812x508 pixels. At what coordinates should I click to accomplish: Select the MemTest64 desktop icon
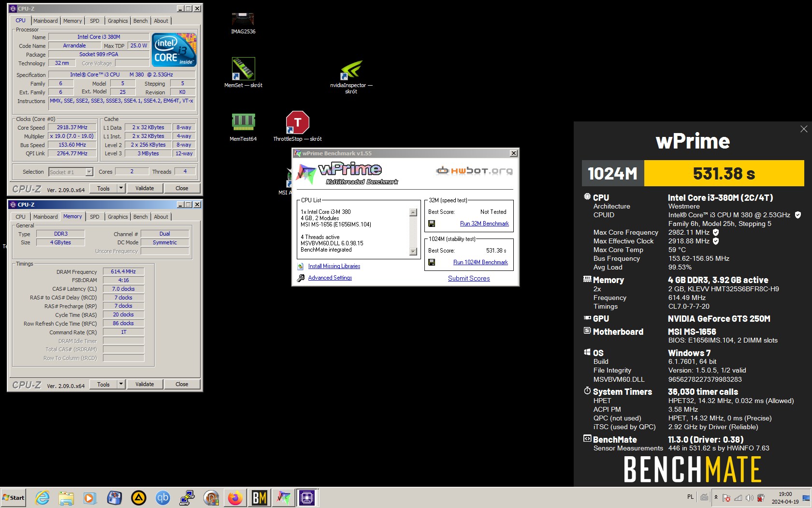[x=243, y=126]
